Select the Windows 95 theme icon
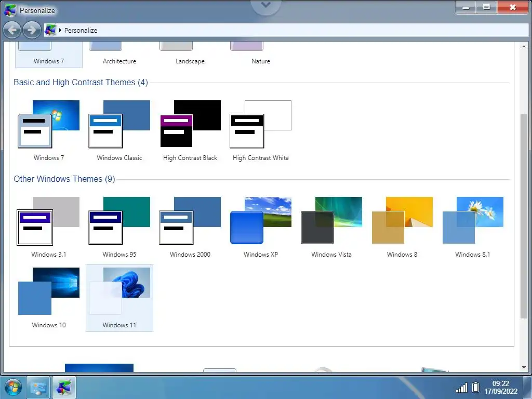The width and height of the screenshot is (532, 399). point(119,221)
